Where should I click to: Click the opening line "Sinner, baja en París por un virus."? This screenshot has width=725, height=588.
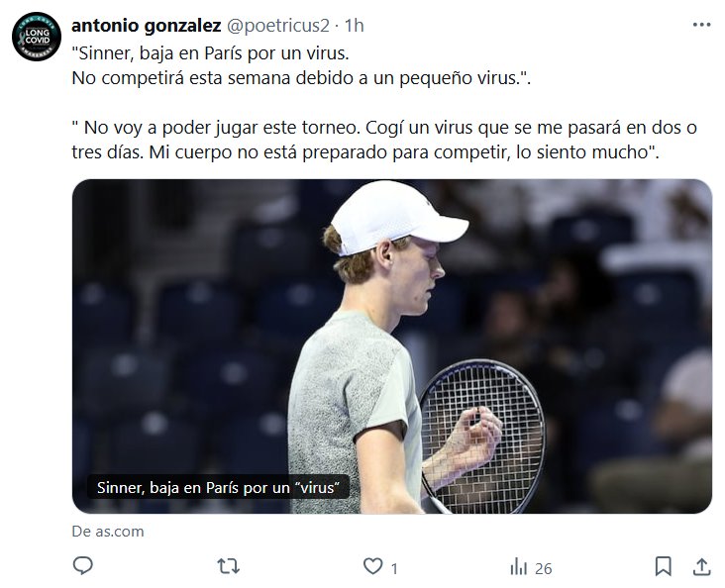(212, 53)
